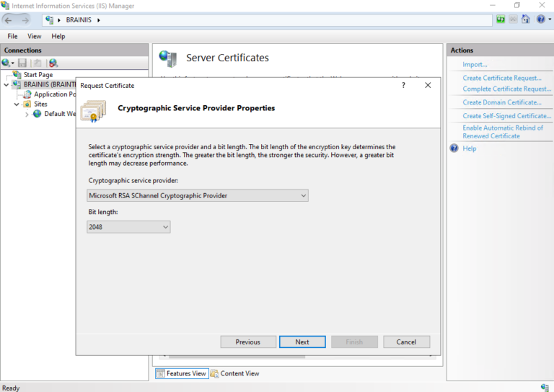554x392 pixels.
Task: Click the Help link in the Actions pane
Action: 469,148
